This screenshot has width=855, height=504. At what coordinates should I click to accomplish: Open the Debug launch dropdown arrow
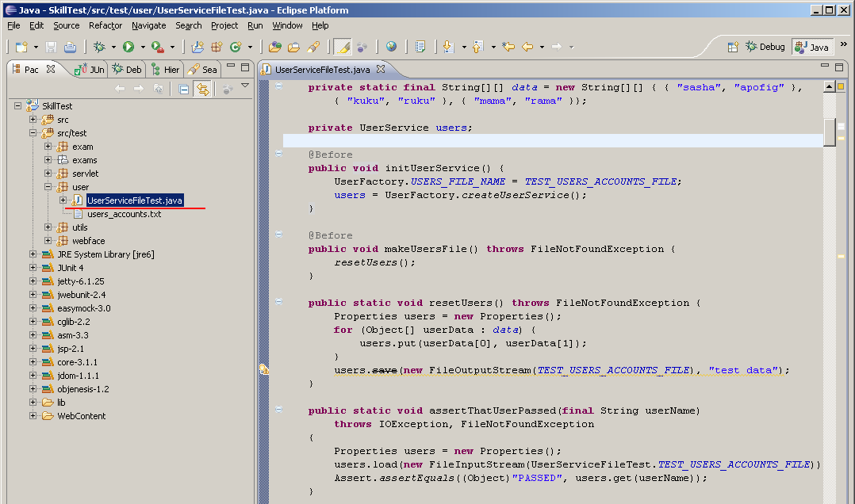pos(113,47)
